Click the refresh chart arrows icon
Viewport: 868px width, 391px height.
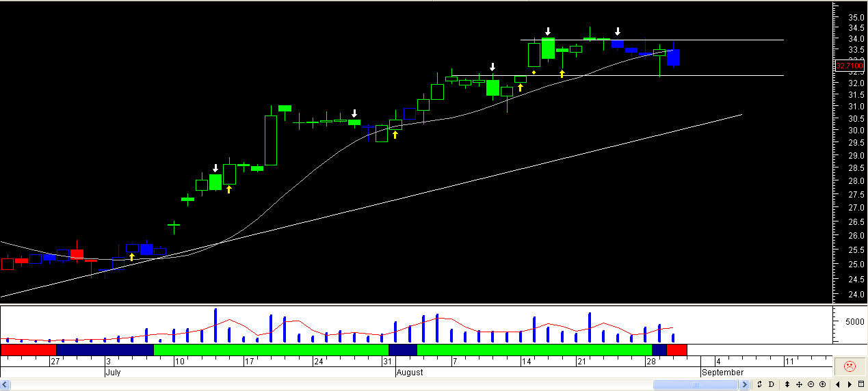coord(759,384)
